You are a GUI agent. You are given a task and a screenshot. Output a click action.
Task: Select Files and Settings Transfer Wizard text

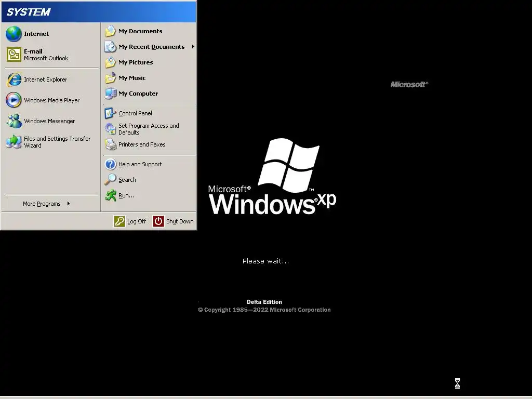point(57,142)
